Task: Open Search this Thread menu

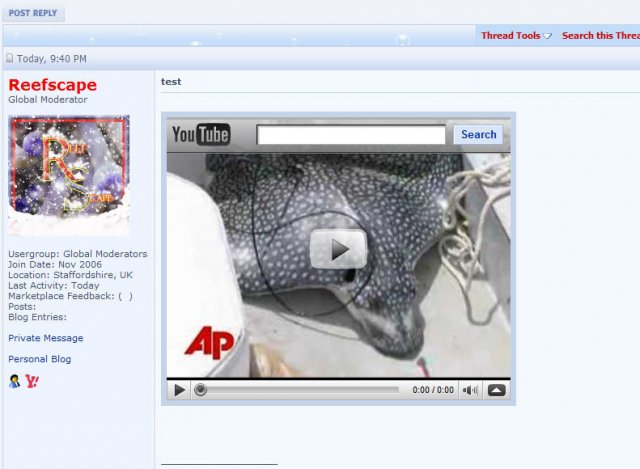Action: (600, 36)
